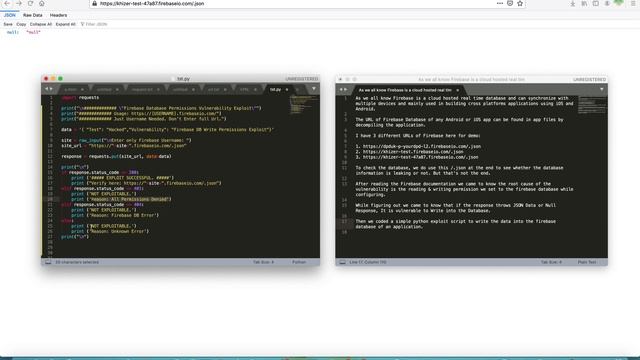Click the requests.put response line in code
Viewport: 640px width, 360px height.
click(x=116, y=156)
